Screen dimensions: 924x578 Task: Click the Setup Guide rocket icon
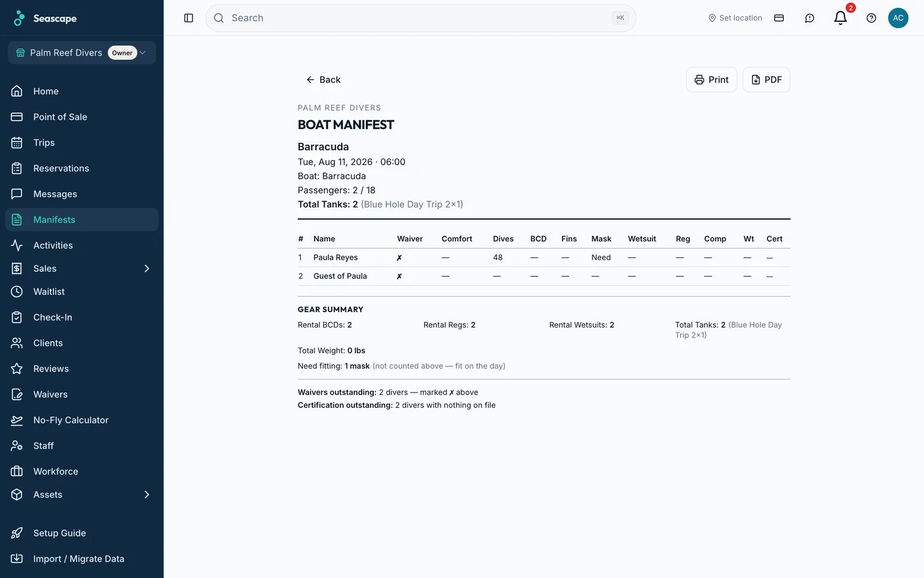(x=17, y=533)
